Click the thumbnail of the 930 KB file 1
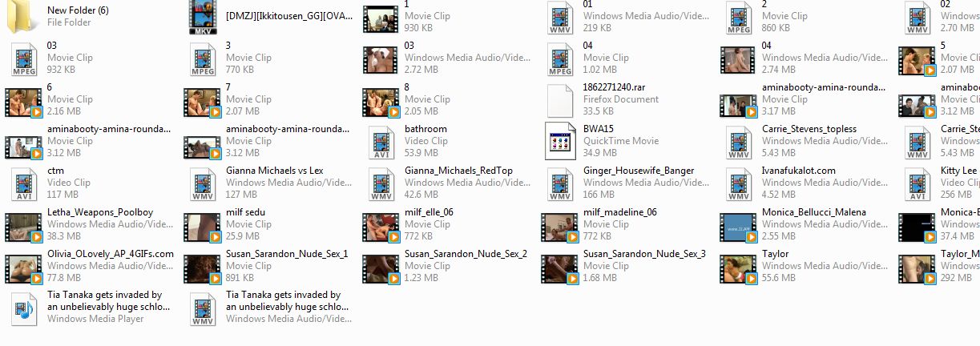The image size is (980, 346). tap(382, 17)
